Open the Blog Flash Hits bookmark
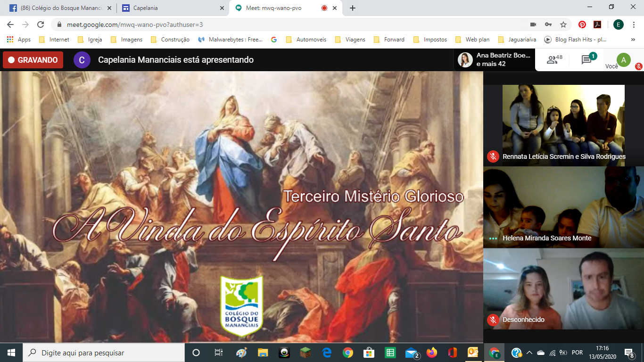This screenshot has width=644, height=362. (x=576, y=40)
